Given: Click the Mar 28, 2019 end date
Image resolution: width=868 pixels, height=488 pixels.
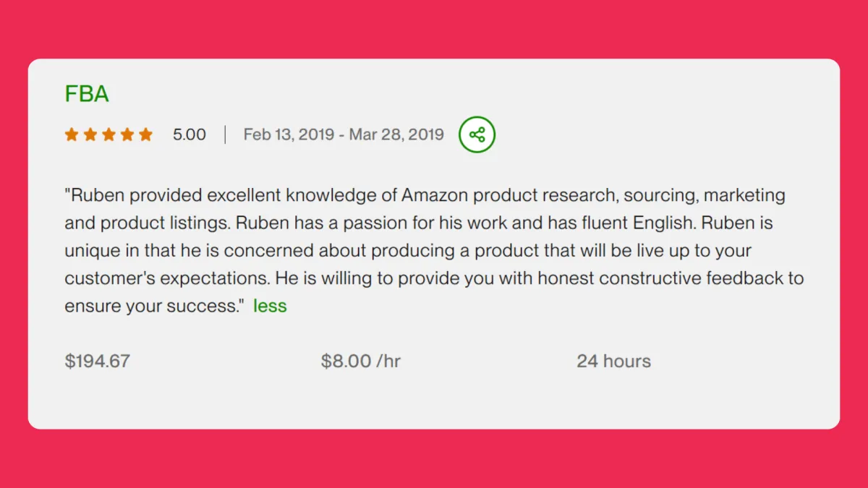Looking at the screenshot, I should [396, 134].
